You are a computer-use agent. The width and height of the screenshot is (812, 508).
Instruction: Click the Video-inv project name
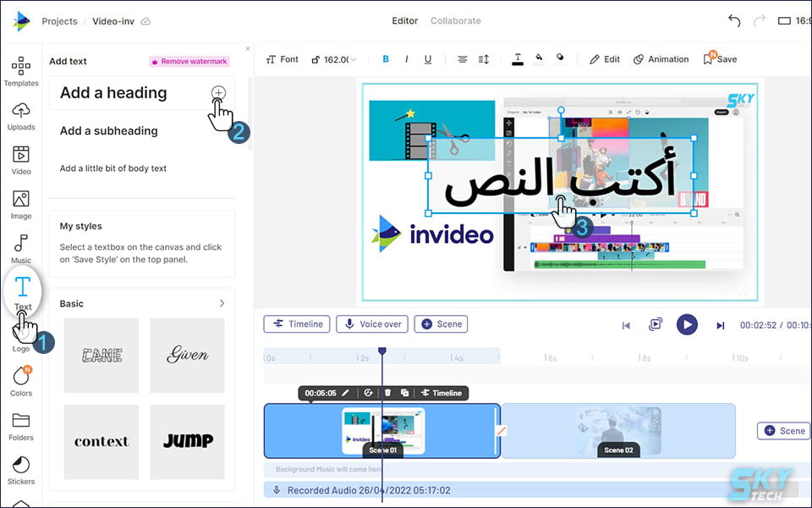pos(112,21)
